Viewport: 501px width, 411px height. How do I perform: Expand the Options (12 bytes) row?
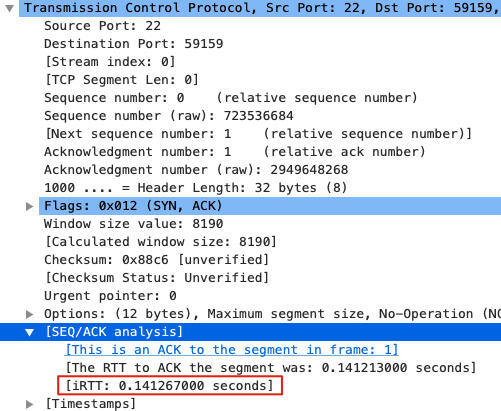[x=30, y=314]
